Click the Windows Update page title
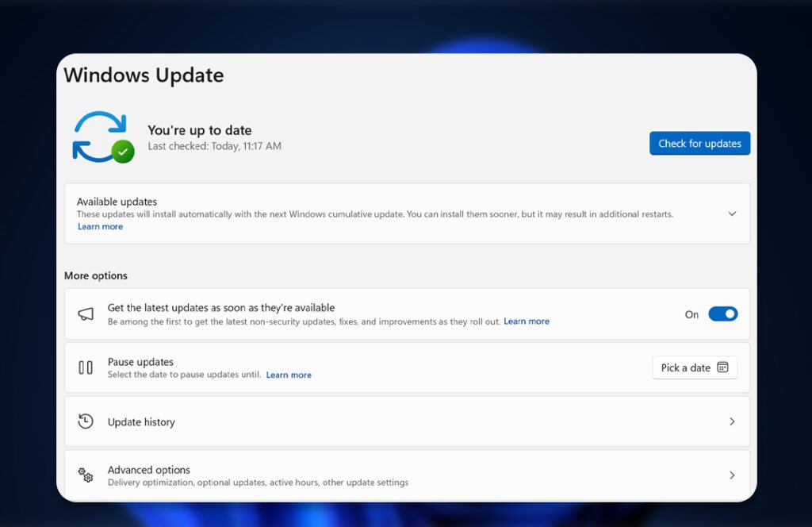Viewport: 812px width, 527px height. click(144, 75)
